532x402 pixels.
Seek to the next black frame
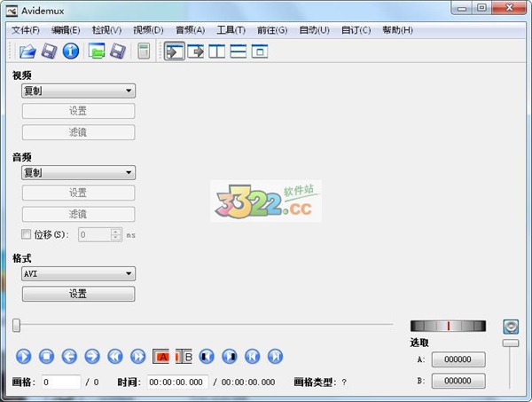tap(230, 357)
